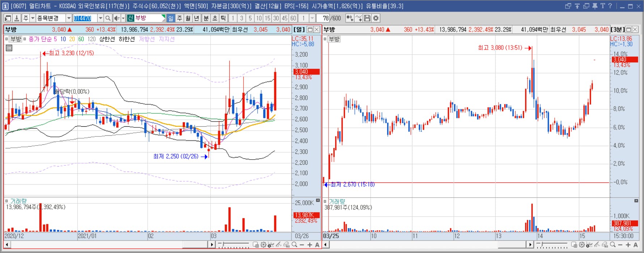
Task: Click 3-minute chart scroll right arrow
Action: (x=530, y=245)
